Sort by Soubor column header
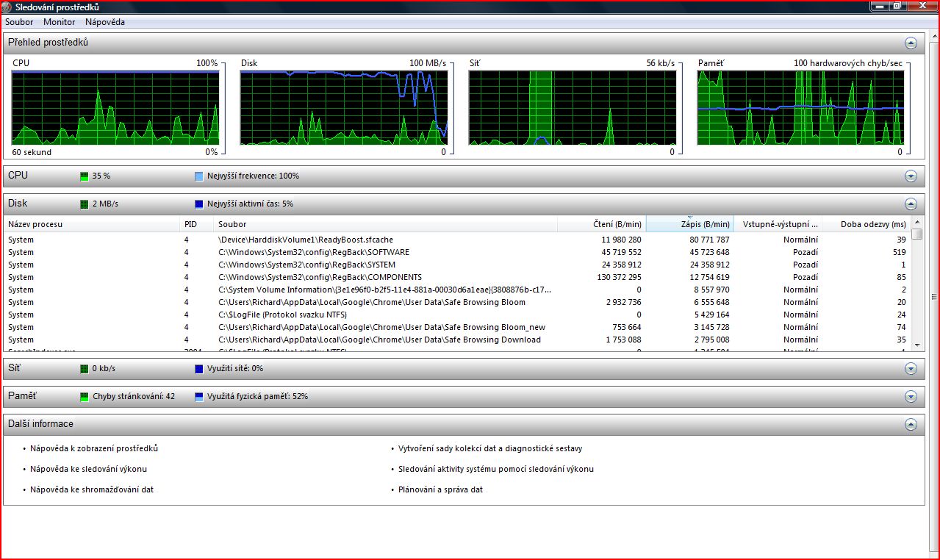The height and width of the screenshot is (560, 940). 385,224
